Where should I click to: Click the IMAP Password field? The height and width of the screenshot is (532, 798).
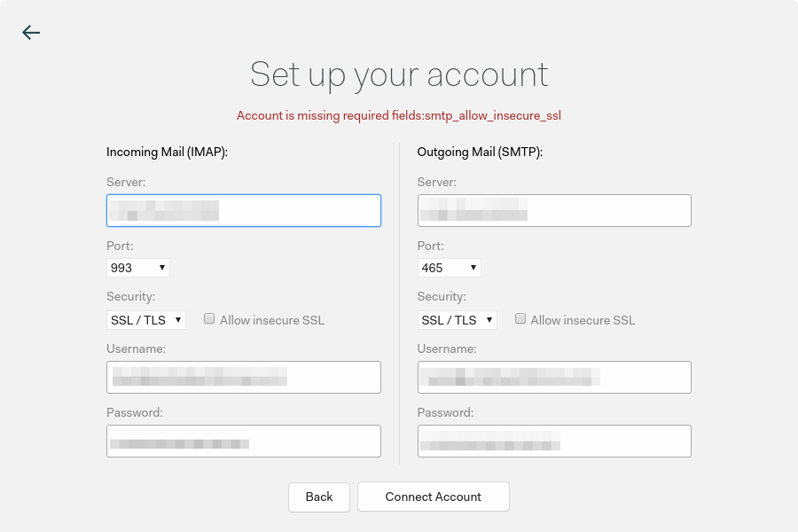(244, 441)
